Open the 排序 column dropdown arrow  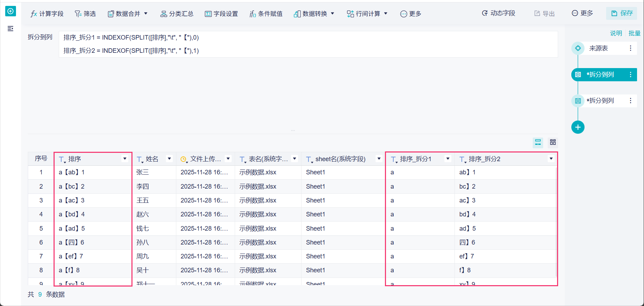click(x=125, y=159)
